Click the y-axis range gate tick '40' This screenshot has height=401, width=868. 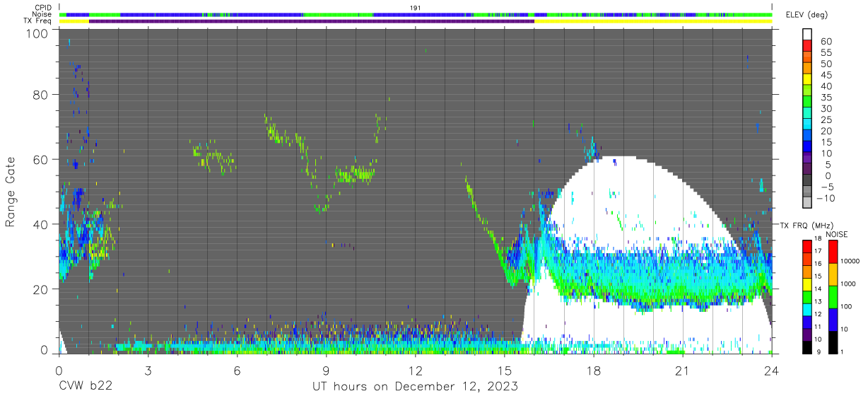pyautogui.click(x=42, y=225)
